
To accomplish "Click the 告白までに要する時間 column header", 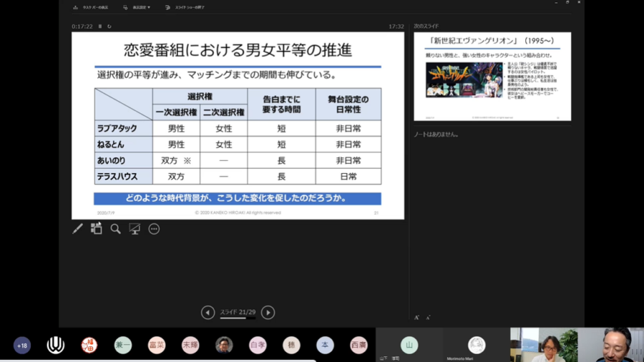I will [281, 104].
